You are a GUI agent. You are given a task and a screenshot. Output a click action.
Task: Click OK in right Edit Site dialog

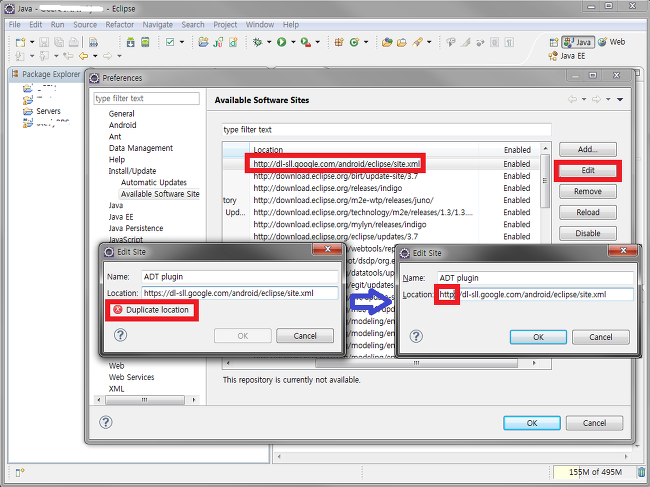[538, 337]
